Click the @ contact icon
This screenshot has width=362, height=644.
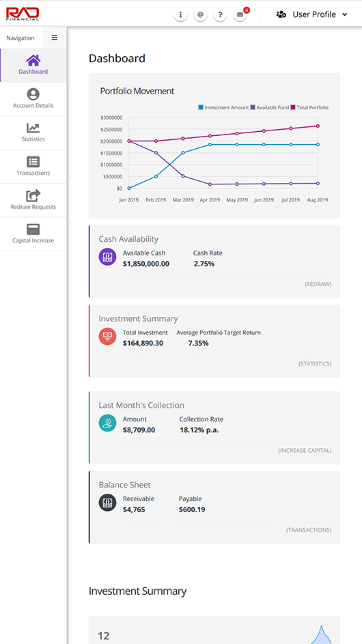tap(200, 15)
